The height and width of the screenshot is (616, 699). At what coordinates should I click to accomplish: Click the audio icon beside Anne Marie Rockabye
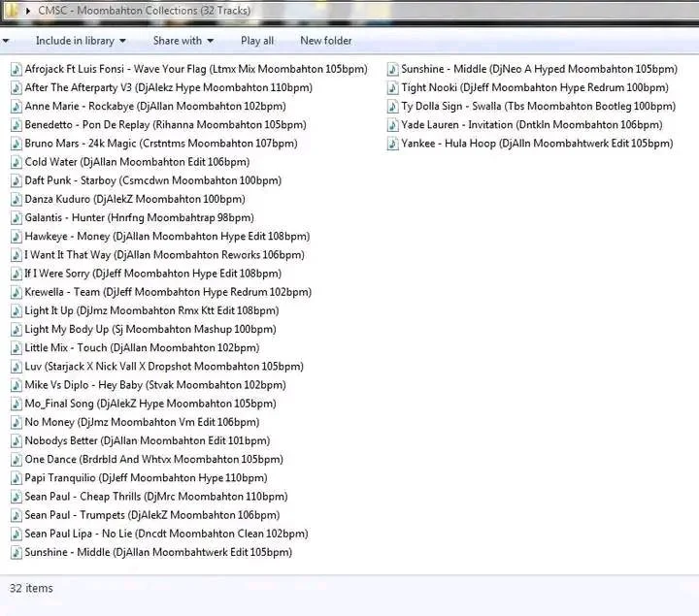point(17,107)
